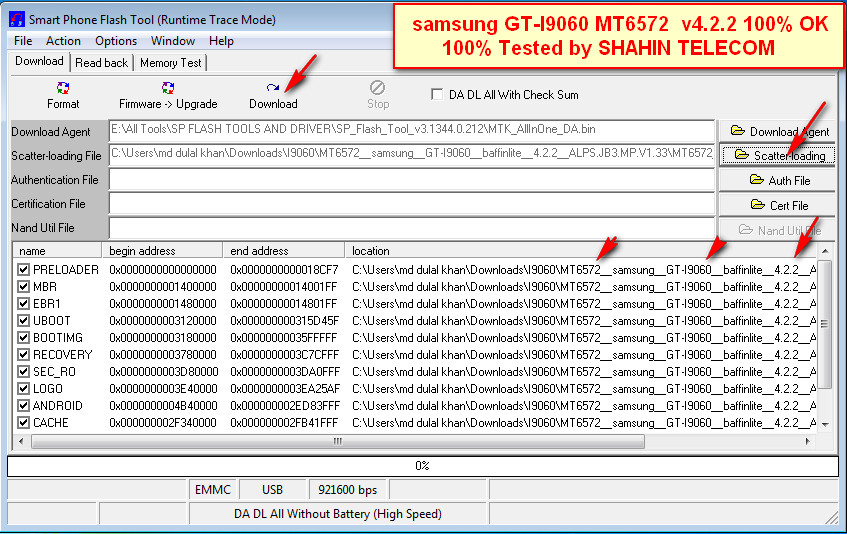The height and width of the screenshot is (534, 847).
Task: Open the Window menu
Action: pyautogui.click(x=173, y=41)
